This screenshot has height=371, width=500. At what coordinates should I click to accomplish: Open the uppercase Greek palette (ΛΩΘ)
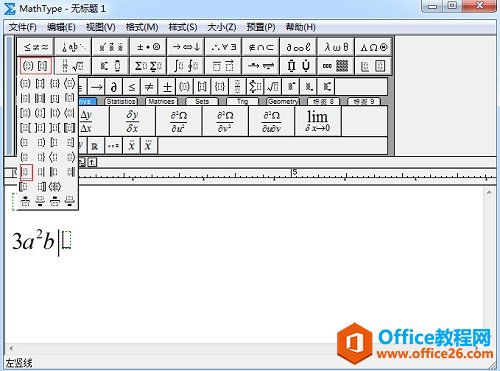click(x=374, y=47)
